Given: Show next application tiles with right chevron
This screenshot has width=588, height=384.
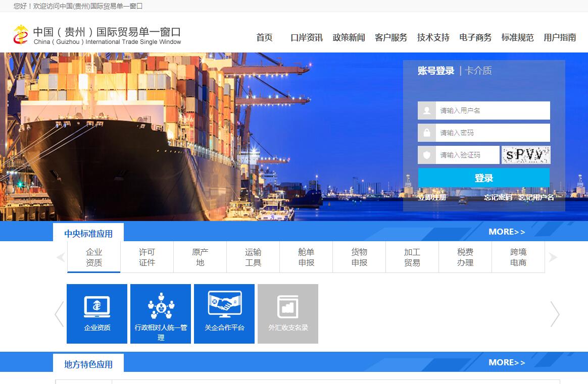Looking at the screenshot, I should (x=555, y=314).
